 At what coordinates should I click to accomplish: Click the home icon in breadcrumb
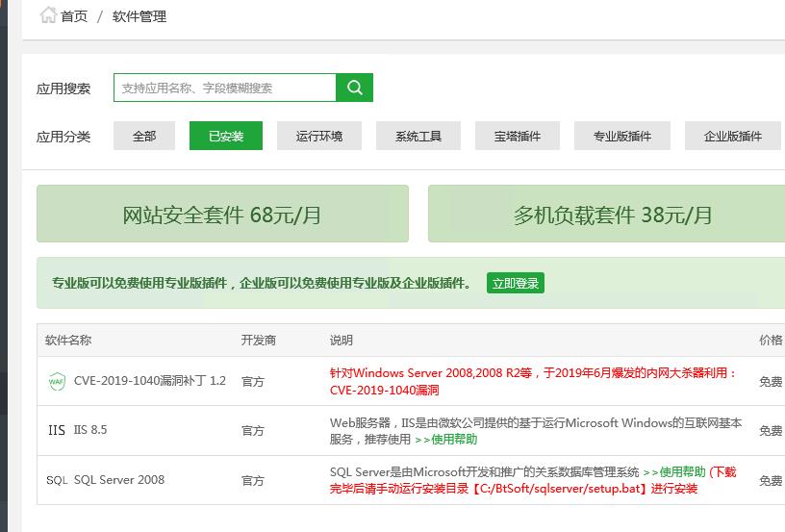[x=48, y=15]
